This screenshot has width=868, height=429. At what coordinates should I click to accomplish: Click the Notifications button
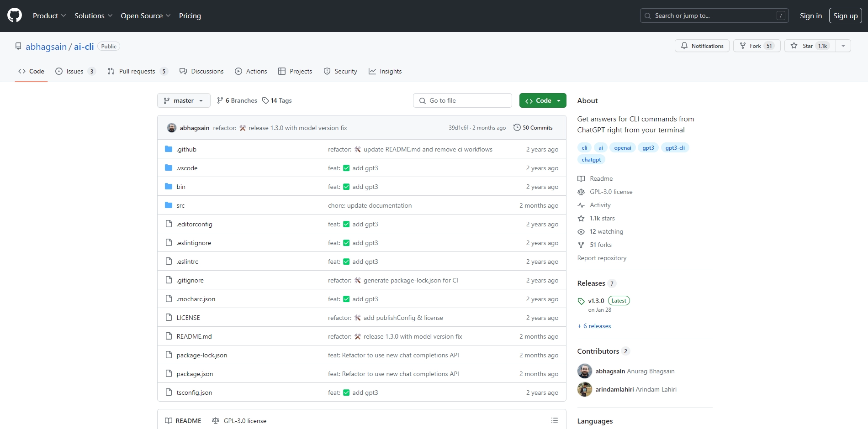(x=702, y=46)
